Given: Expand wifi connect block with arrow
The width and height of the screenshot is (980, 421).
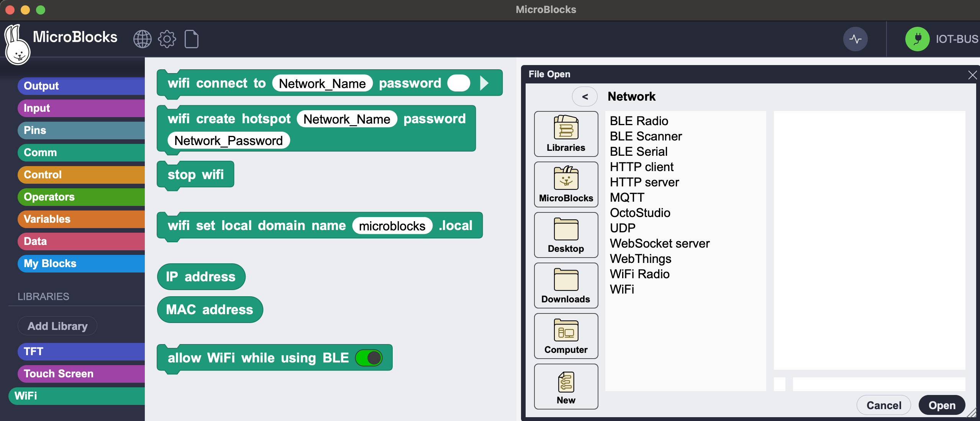Looking at the screenshot, I should (x=485, y=83).
